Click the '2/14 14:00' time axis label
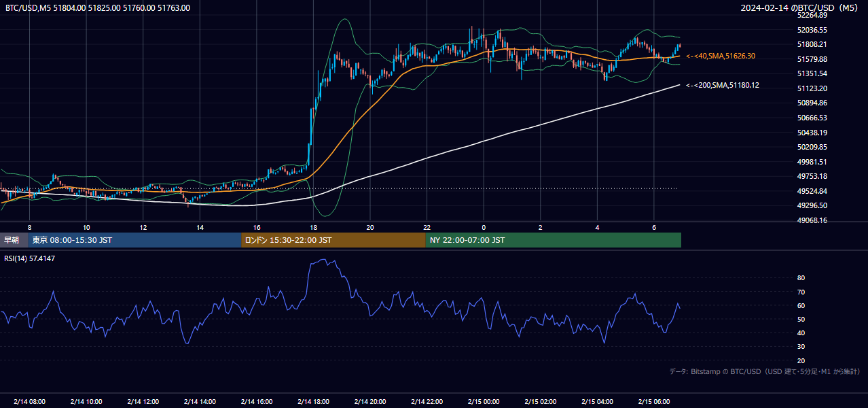The width and height of the screenshot is (868, 408). (x=200, y=401)
